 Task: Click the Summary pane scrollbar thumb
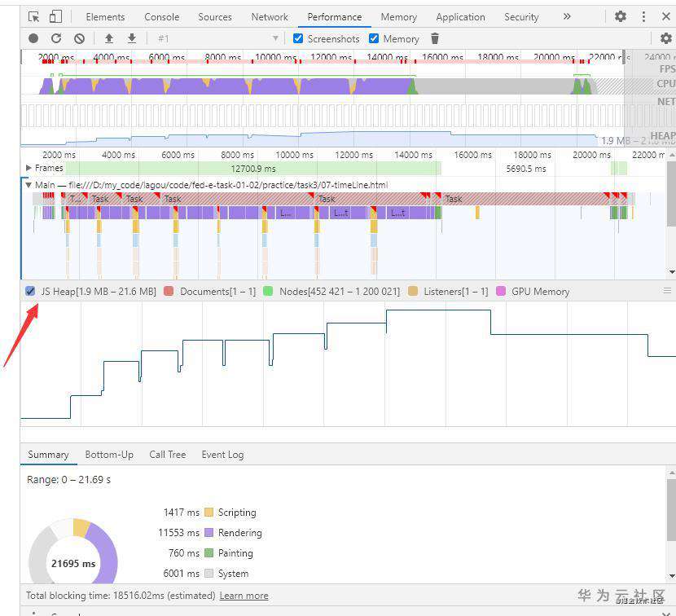point(671,509)
